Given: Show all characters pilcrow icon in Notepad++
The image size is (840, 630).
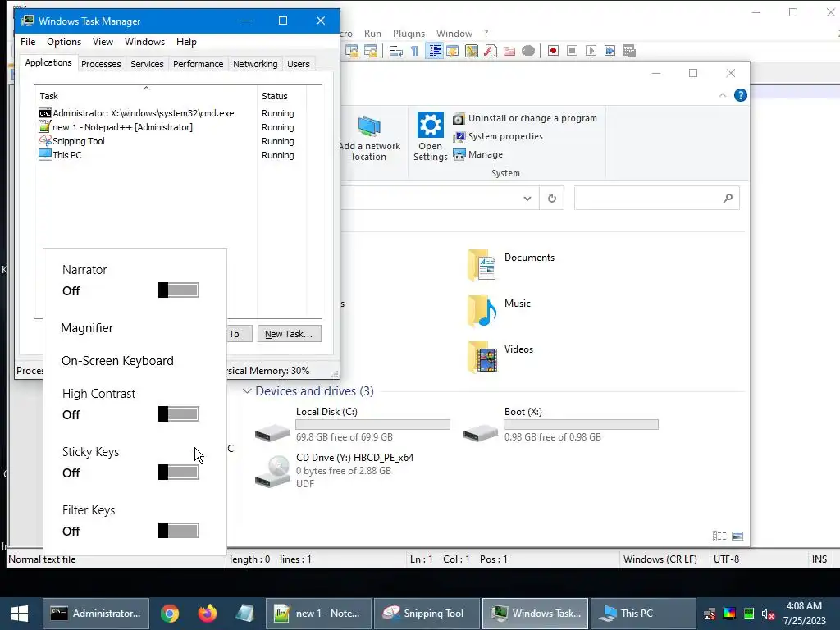Looking at the screenshot, I should [x=414, y=51].
